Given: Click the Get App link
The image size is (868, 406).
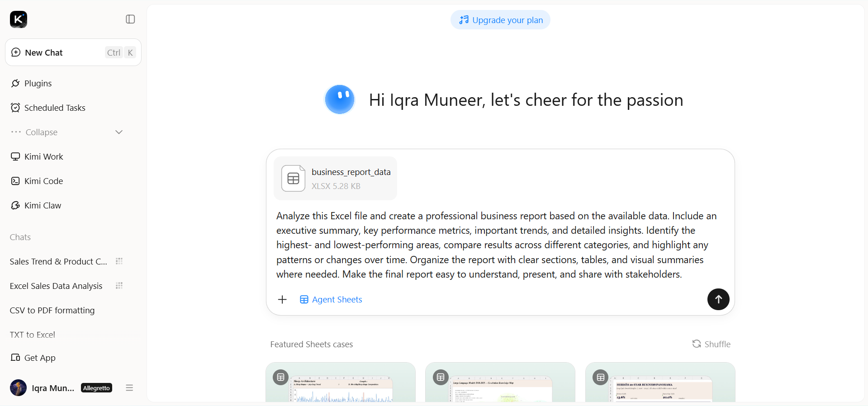Looking at the screenshot, I should coord(40,358).
